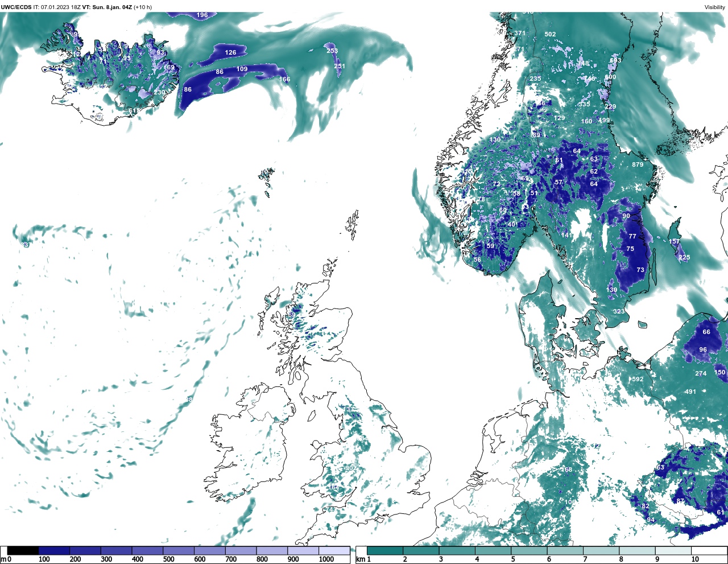Click the '96' value in the Baltic fog
This screenshot has width=728, height=564.
click(x=703, y=349)
